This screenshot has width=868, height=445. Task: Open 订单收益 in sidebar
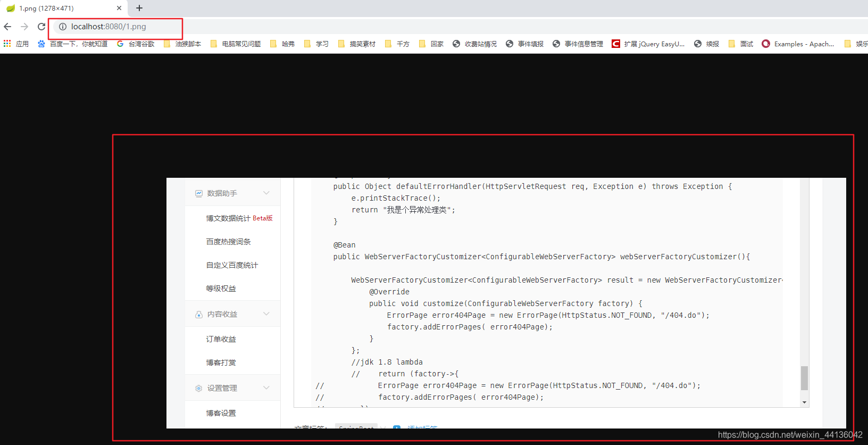[x=221, y=339]
